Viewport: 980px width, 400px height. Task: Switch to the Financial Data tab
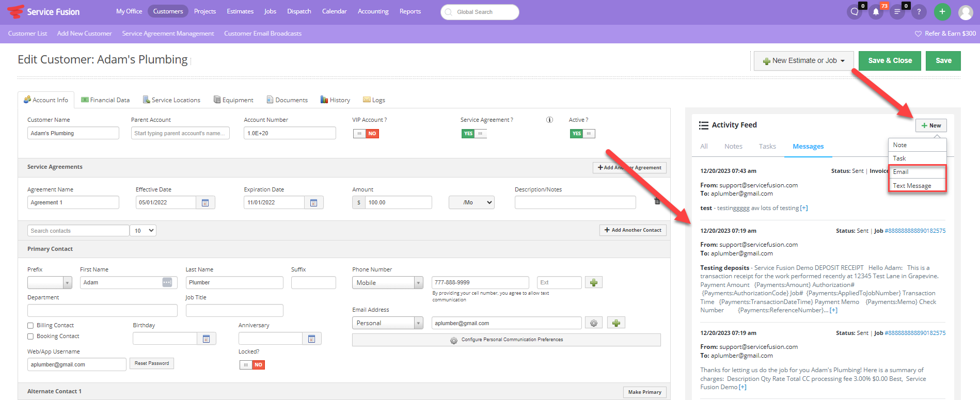(105, 100)
